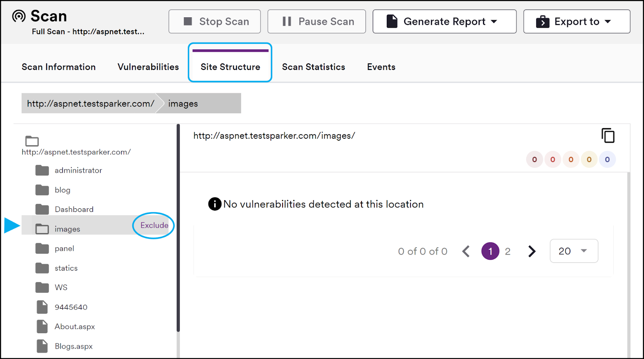This screenshot has height=359, width=644.
Task: Click the blue severity count badge
Action: pos(607,160)
